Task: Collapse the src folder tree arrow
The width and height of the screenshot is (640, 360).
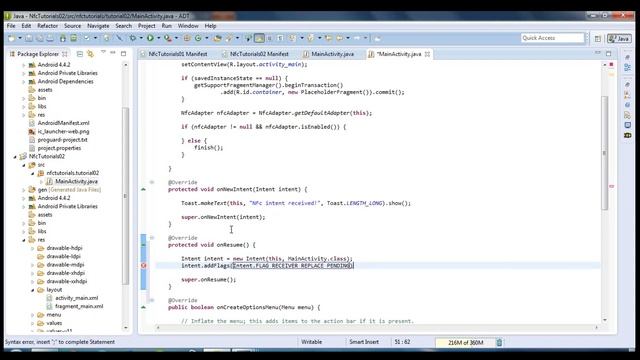Action: 24,165
